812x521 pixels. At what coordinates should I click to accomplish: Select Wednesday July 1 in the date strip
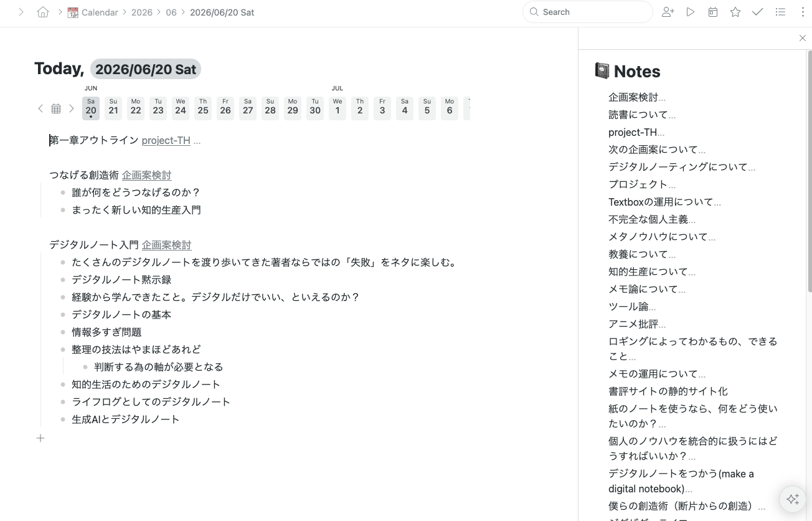click(338, 108)
